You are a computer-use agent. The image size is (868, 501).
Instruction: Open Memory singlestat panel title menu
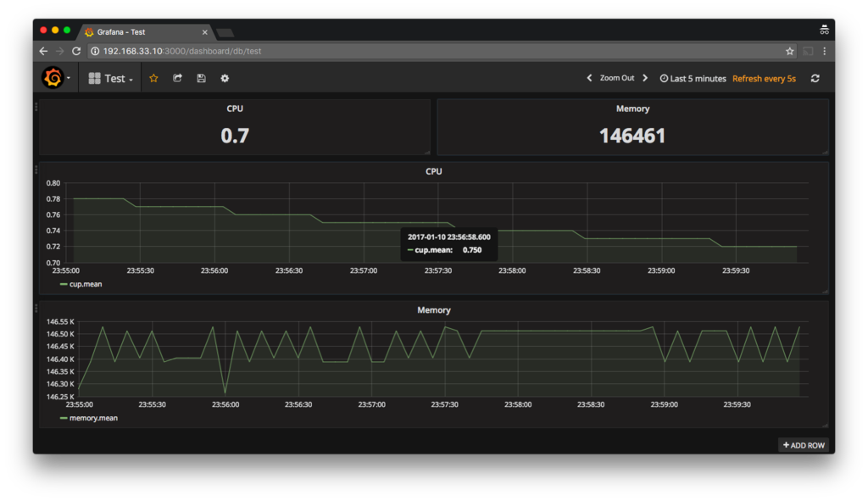point(632,109)
